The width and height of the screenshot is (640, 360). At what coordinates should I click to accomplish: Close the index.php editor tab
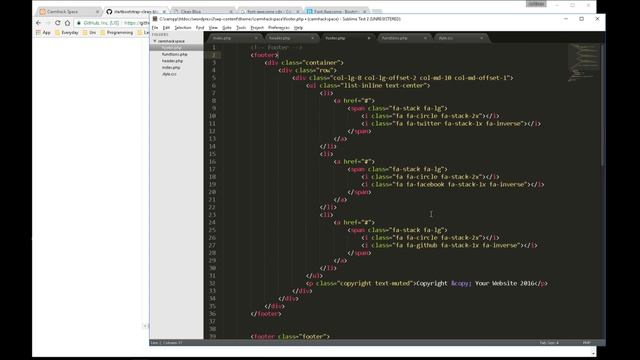(256, 38)
